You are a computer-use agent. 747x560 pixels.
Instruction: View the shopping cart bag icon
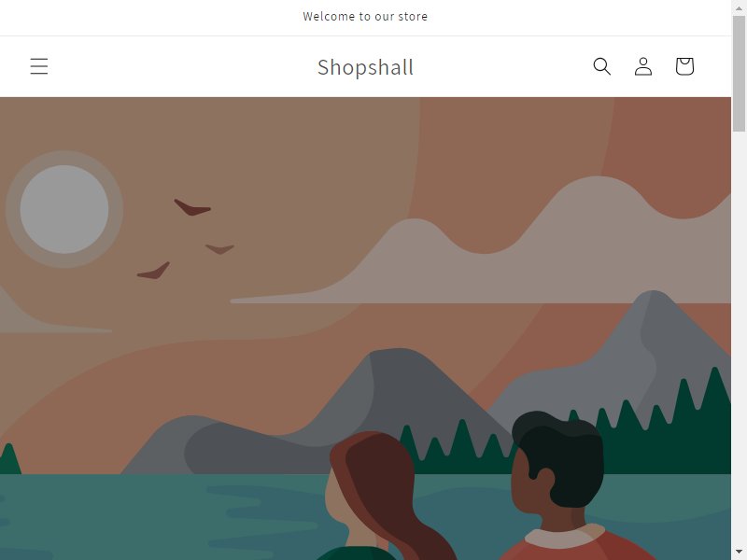tap(684, 66)
